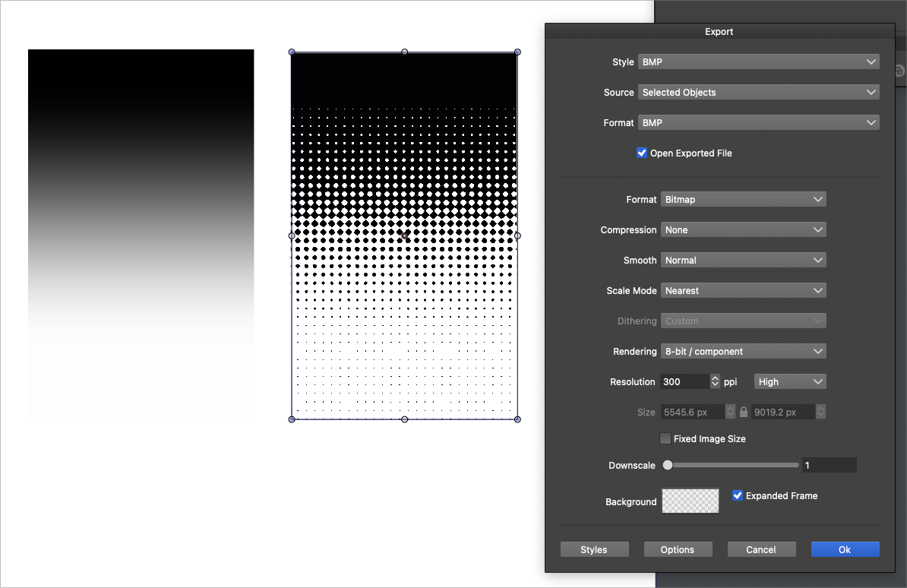
Task: Click the lock icon between Size fields
Action: coord(744,412)
